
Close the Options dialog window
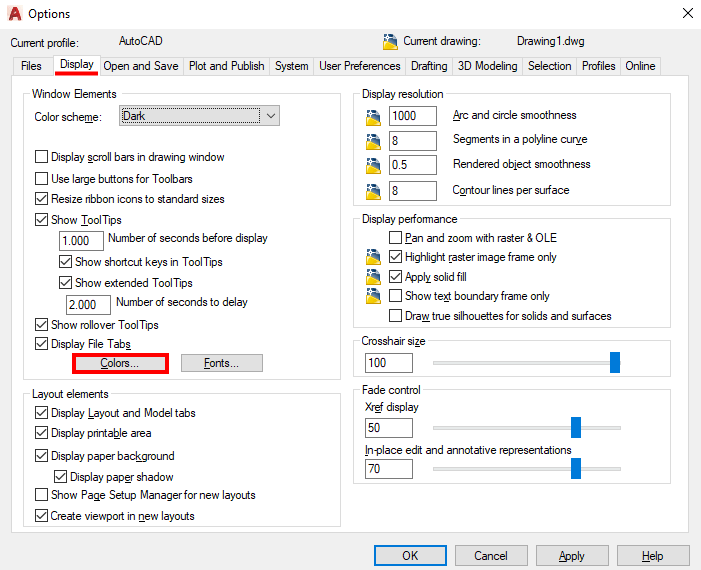688,13
